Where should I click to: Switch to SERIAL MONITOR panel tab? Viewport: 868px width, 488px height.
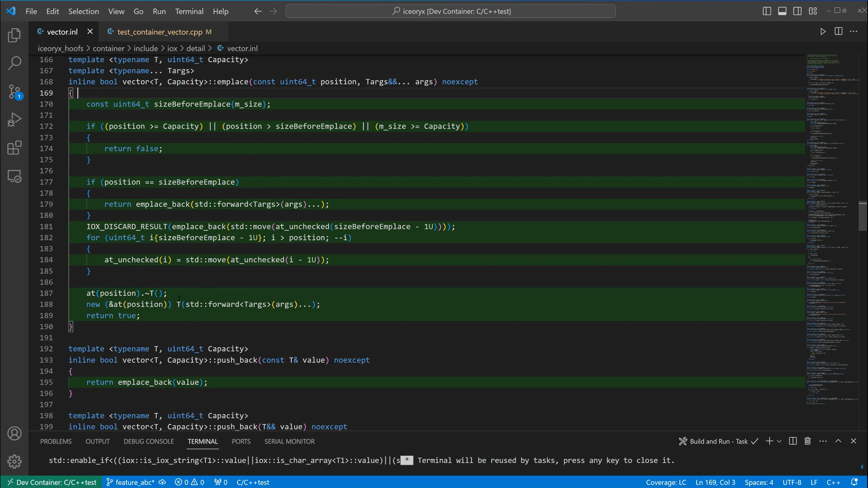[289, 441]
